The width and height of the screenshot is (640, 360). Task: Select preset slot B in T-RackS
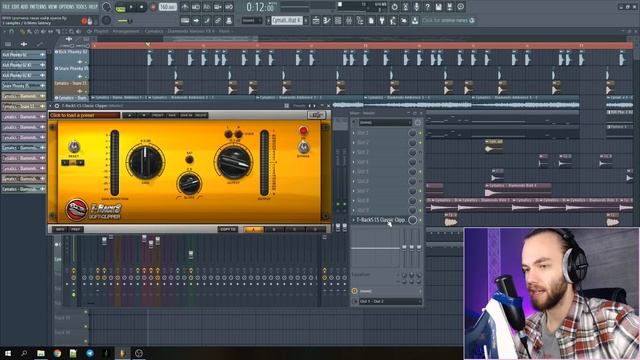pyautogui.click(x=274, y=229)
